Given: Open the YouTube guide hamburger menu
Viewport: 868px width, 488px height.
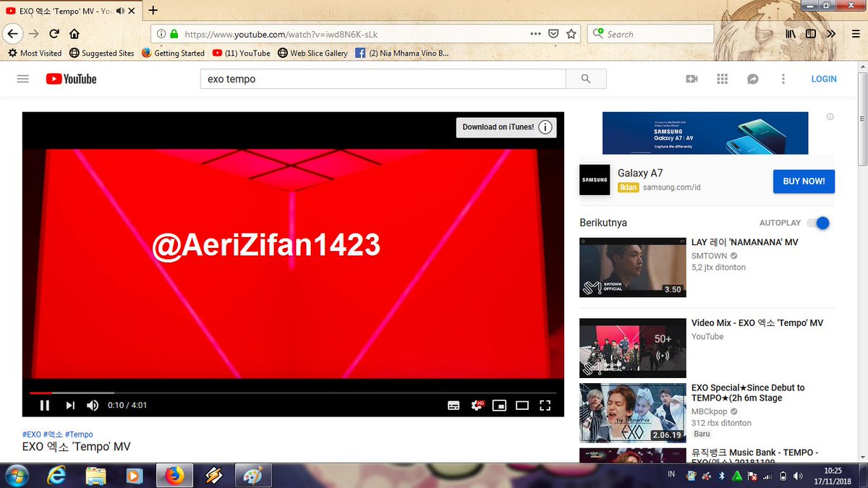Looking at the screenshot, I should pos(22,79).
